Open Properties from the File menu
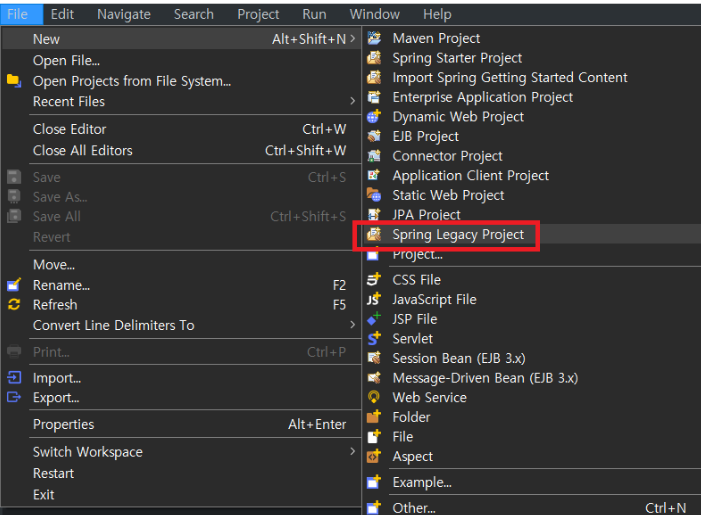Viewport: 701px width, 515px height. (181, 424)
